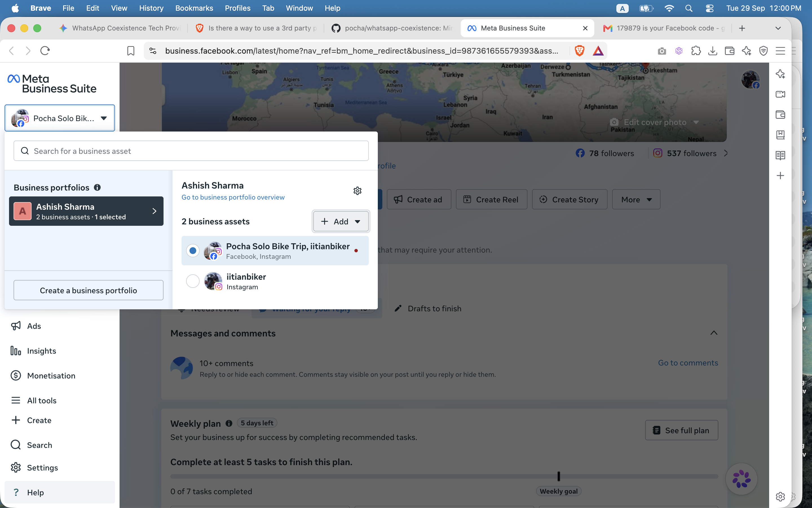Open the profile avatar at top right
The height and width of the screenshot is (508, 812).
click(x=750, y=80)
